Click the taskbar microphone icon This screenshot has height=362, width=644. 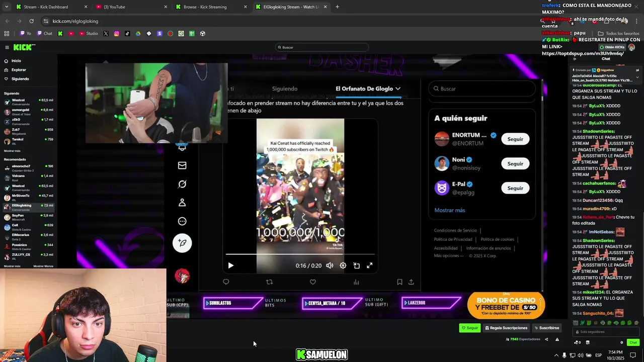[x=564, y=355]
